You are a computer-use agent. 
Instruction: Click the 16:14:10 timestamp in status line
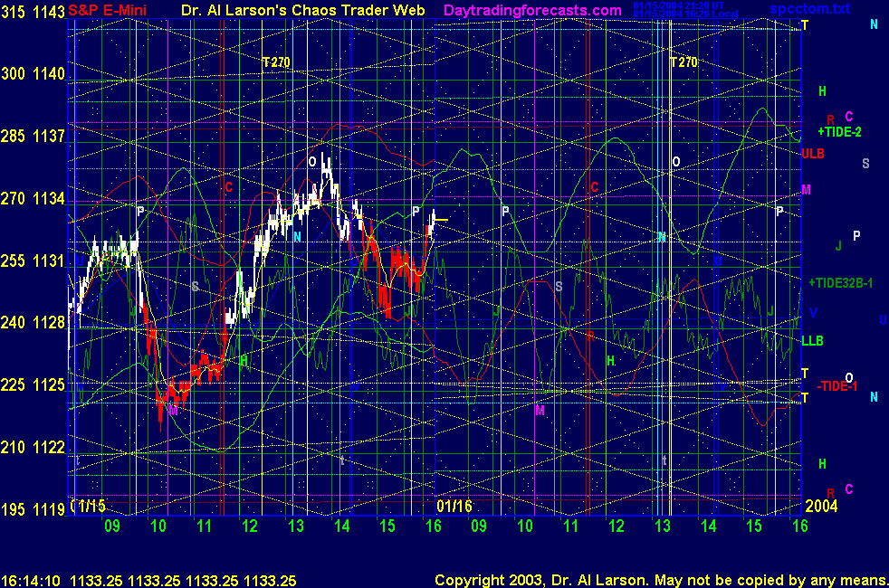[31, 580]
